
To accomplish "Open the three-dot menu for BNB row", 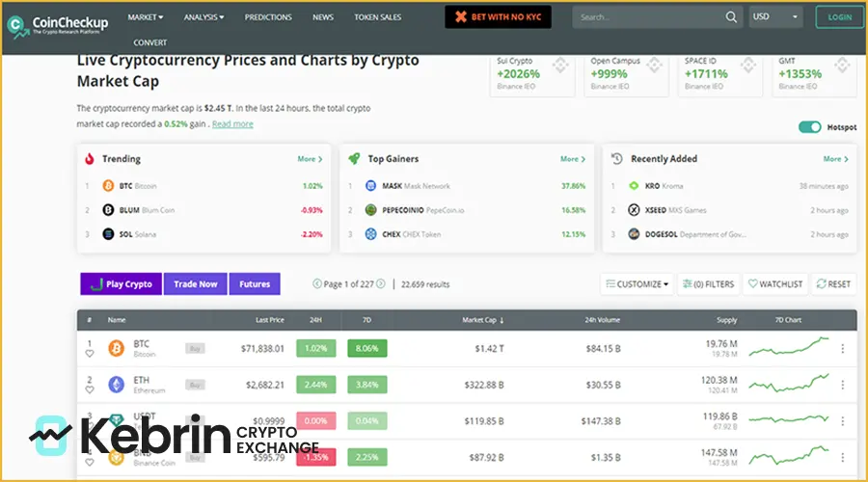I will point(843,458).
